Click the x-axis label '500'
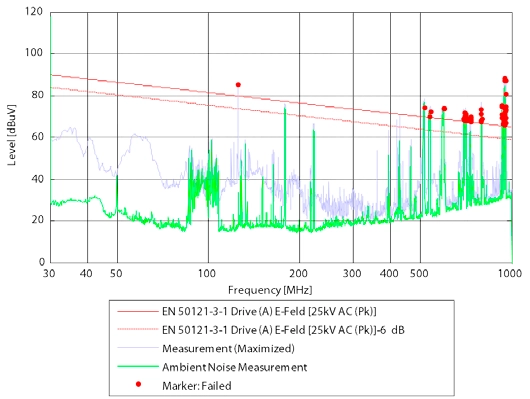This screenshot has height=399, width=530. [419, 273]
